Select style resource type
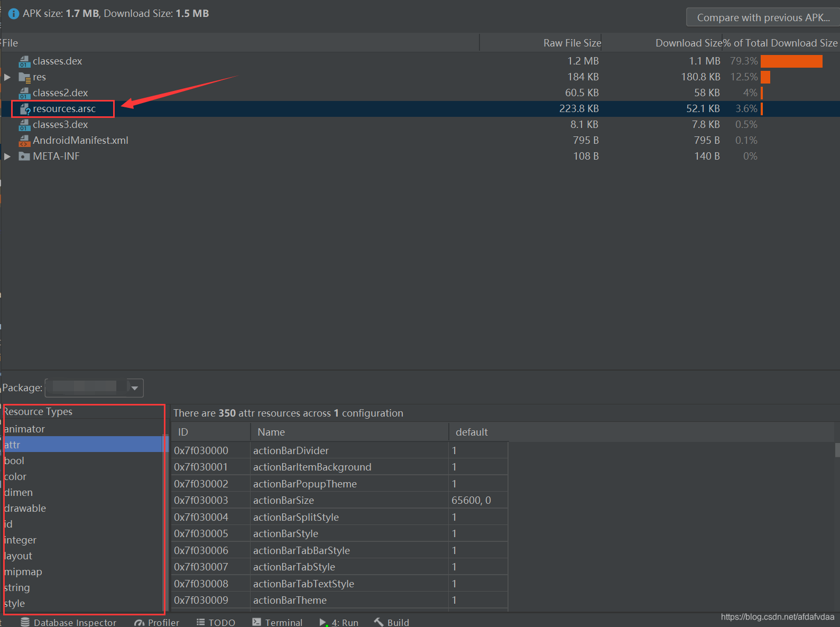Image resolution: width=840 pixels, height=627 pixels. [84, 603]
